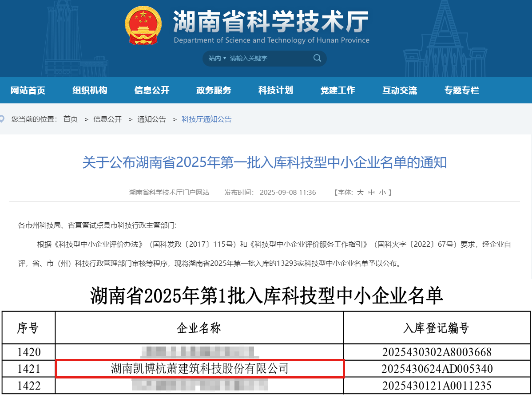Click the national emblem logo
Screen dimensions: 532x398
[143, 25]
